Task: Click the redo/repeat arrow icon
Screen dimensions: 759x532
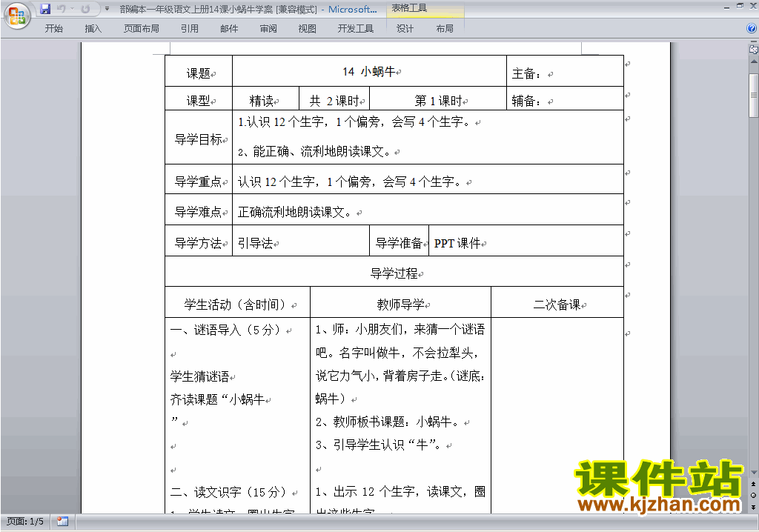Action: tap(85, 9)
